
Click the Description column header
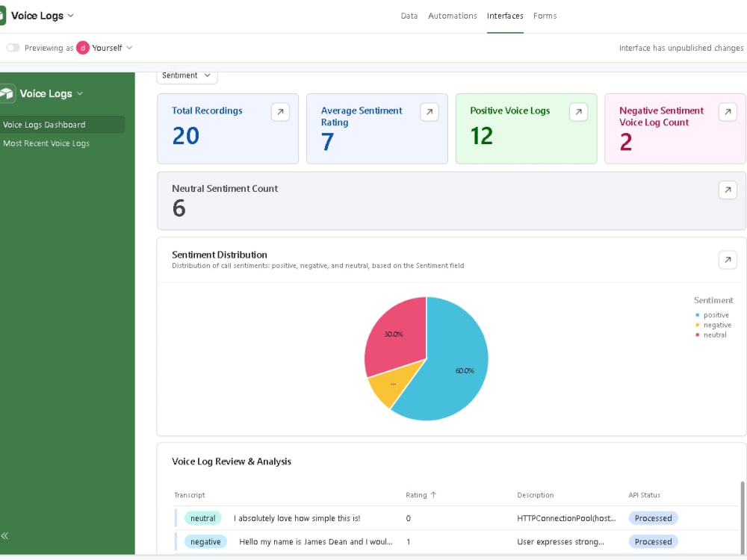pyautogui.click(x=536, y=495)
